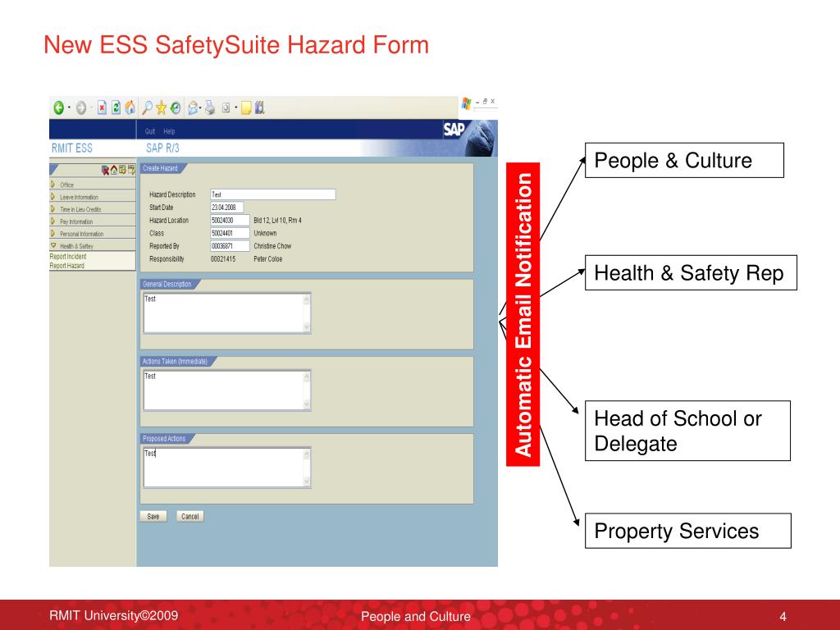Click the Windows flag logo icon
Viewport: 840px width, 630px height.
point(466,103)
